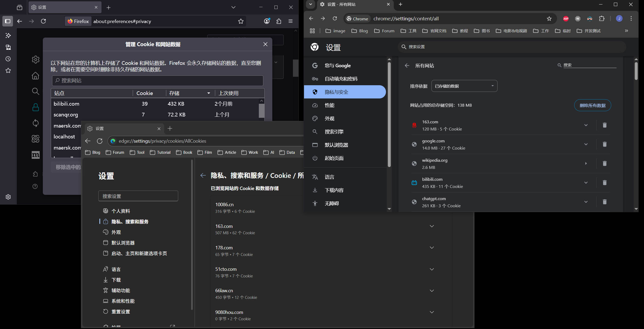
Task: Expand 163.com cookies in Edge
Action: click(432, 226)
